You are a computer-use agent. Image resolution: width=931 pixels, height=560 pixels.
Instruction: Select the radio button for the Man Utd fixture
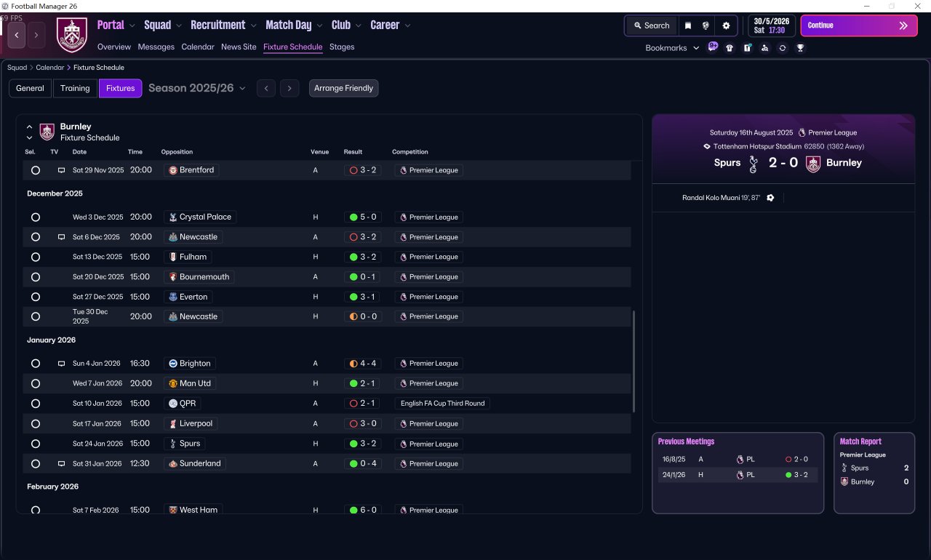coord(36,383)
